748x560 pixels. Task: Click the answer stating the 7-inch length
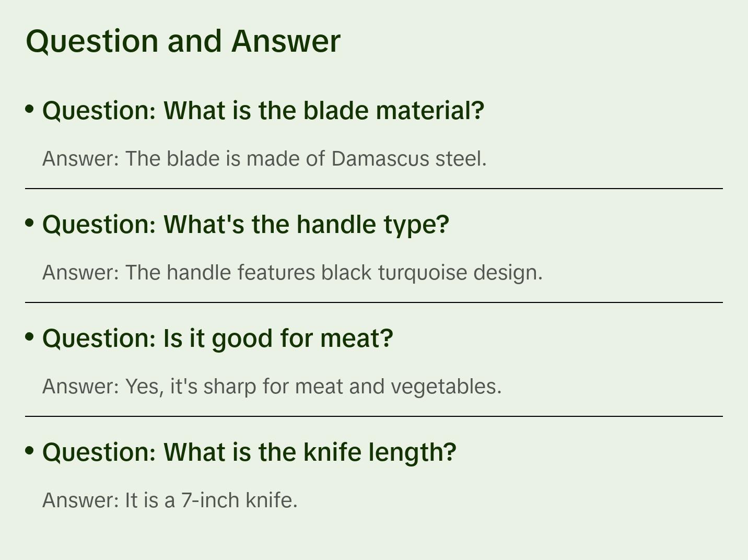point(170,500)
